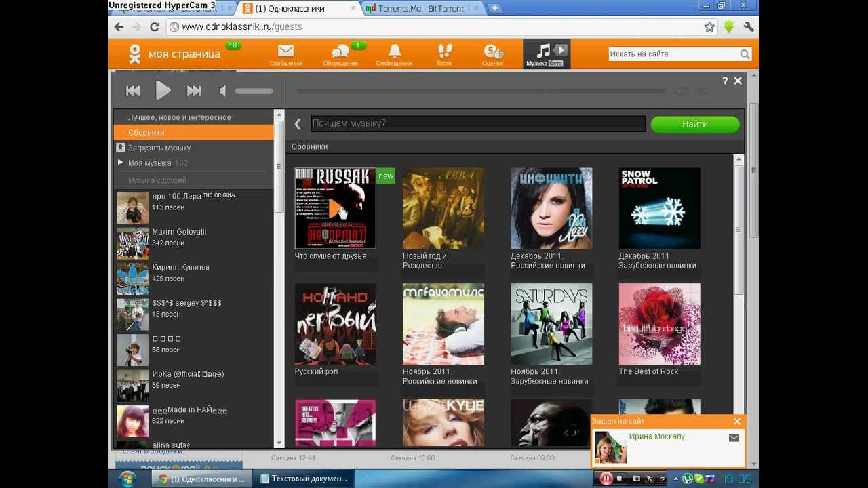Open Ирина Москалу profile link
The image size is (868, 488).
(656, 436)
